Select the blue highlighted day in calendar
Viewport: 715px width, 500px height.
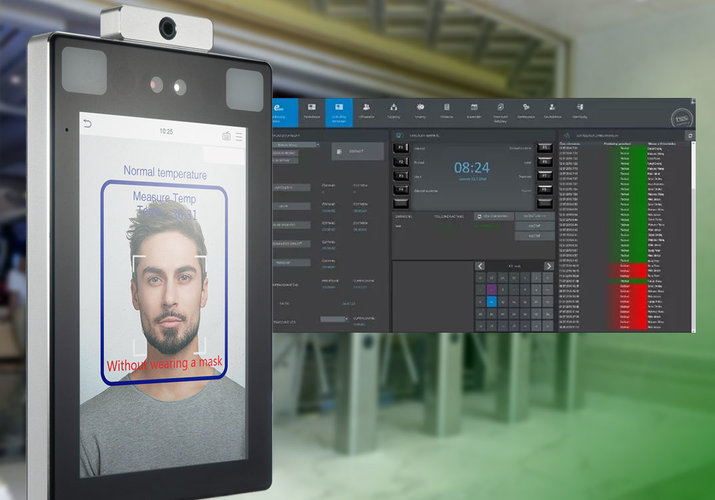(x=492, y=300)
